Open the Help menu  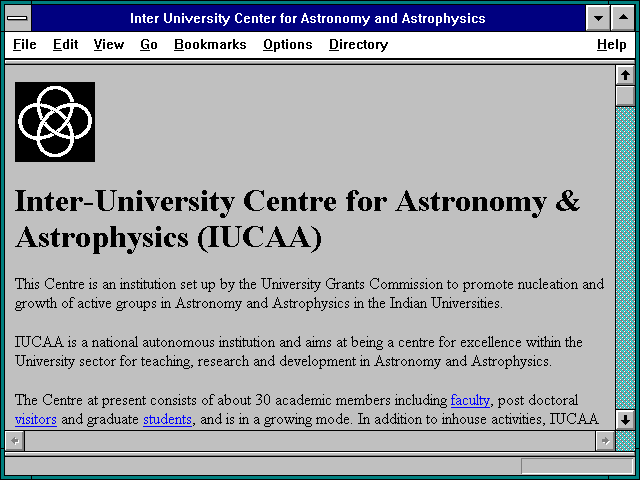pos(611,44)
